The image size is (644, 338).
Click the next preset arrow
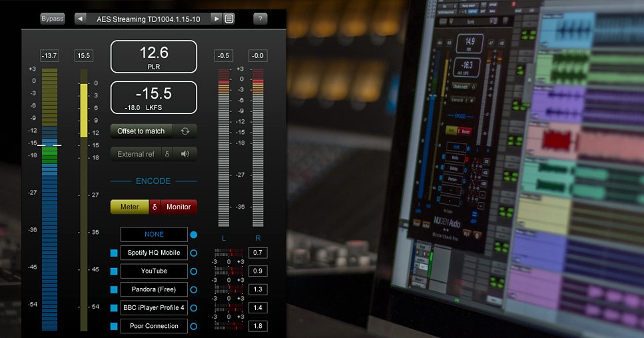pos(216,19)
